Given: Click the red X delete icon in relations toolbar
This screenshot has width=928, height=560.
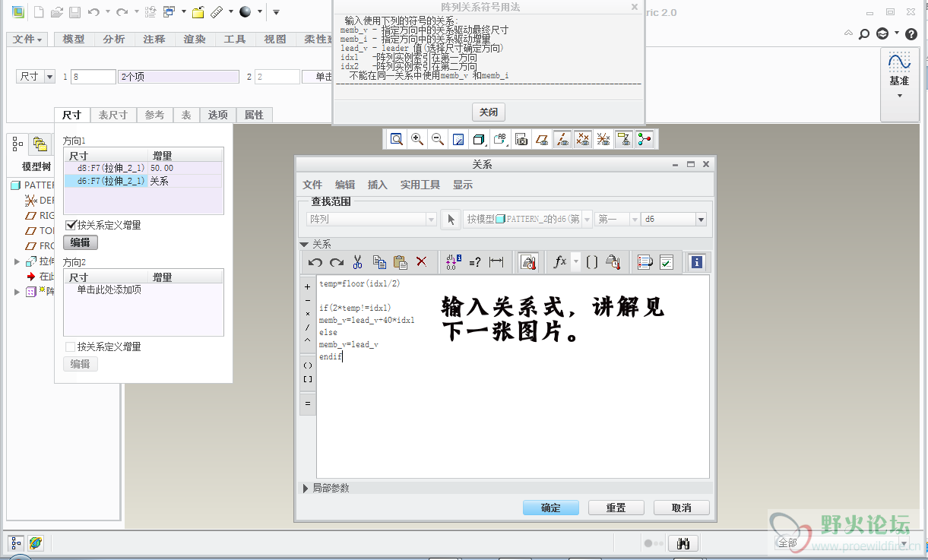Looking at the screenshot, I should coord(422,262).
